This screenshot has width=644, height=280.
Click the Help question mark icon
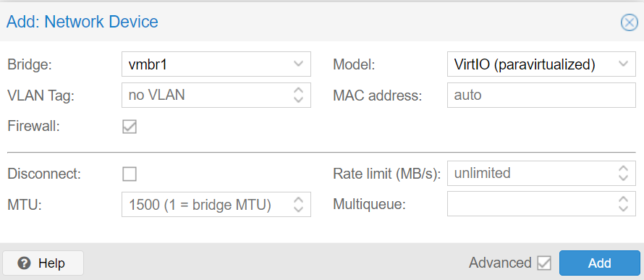tap(24, 263)
